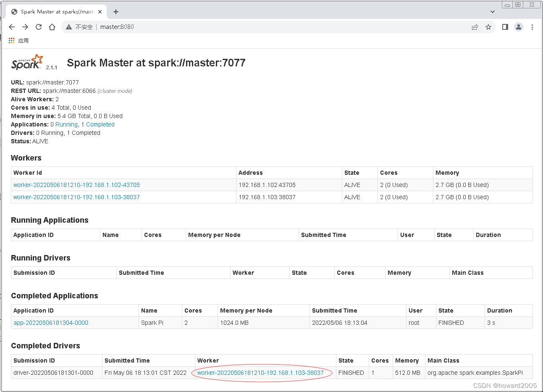Open the Completed Drivers worker link
The image size is (543, 392).
[260, 373]
